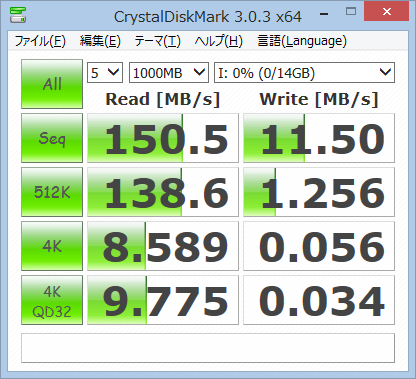Select the 4K read result 8.589
Image resolution: width=416 pixels, height=379 pixels.
click(163, 246)
